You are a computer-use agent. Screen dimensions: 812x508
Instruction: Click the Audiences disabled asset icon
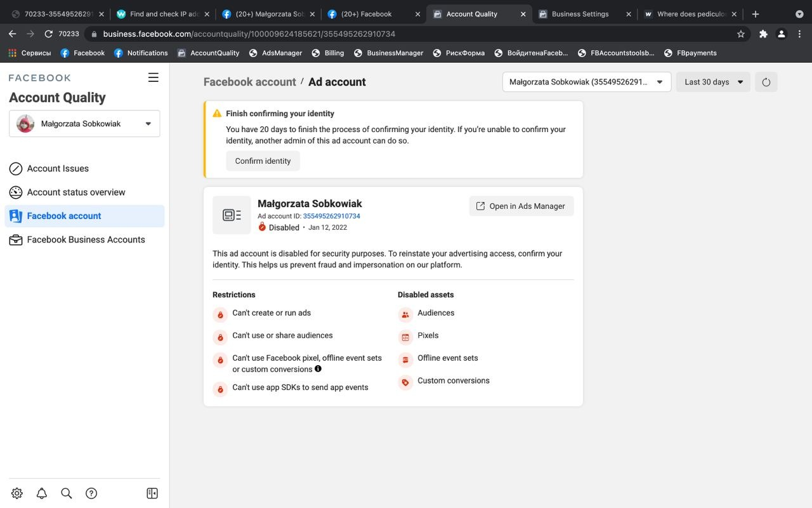[x=405, y=314]
